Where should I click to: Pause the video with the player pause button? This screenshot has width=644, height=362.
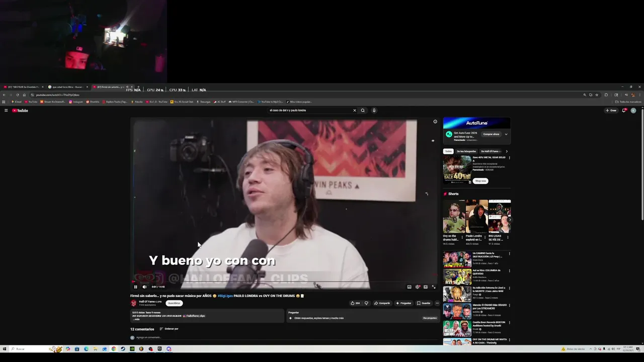tap(135, 287)
